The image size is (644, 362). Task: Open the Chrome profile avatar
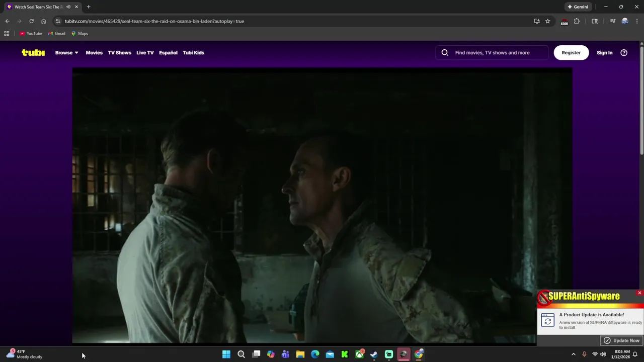pyautogui.click(x=625, y=21)
